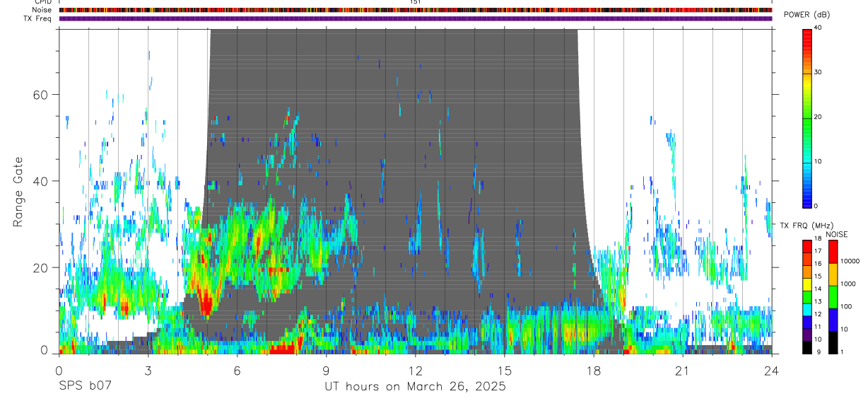Click the Range Gate axis title
Image resolution: width=868 pixels, height=401 pixels.
pos(18,191)
